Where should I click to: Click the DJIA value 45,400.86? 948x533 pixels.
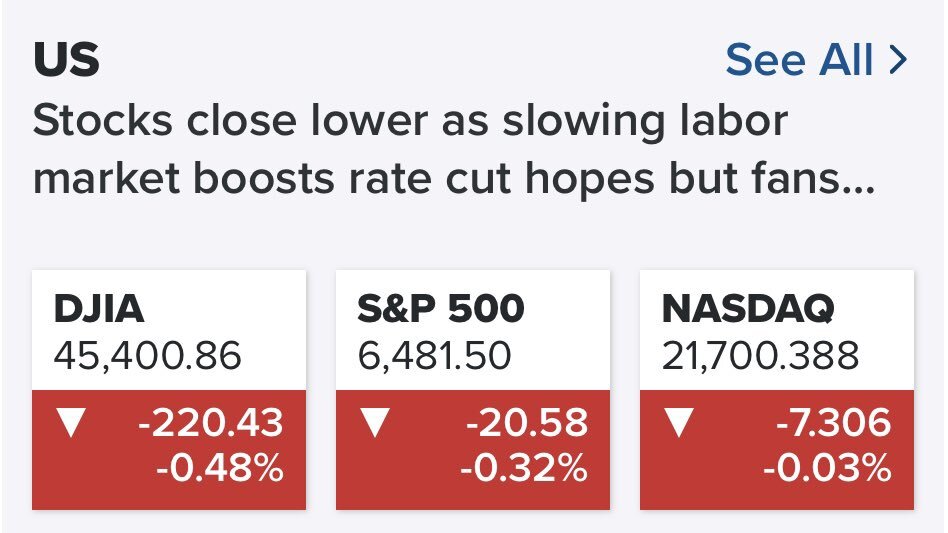pyautogui.click(x=148, y=356)
